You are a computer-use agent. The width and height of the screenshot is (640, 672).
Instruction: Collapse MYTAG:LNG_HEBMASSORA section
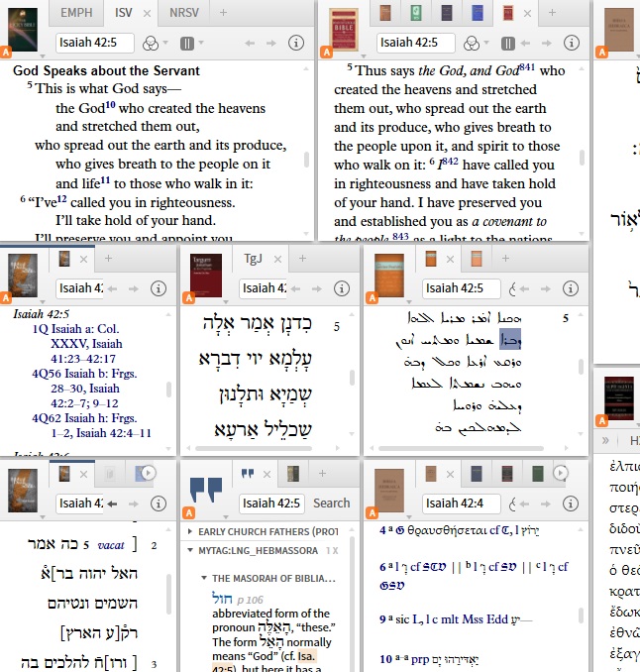click(190, 551)
